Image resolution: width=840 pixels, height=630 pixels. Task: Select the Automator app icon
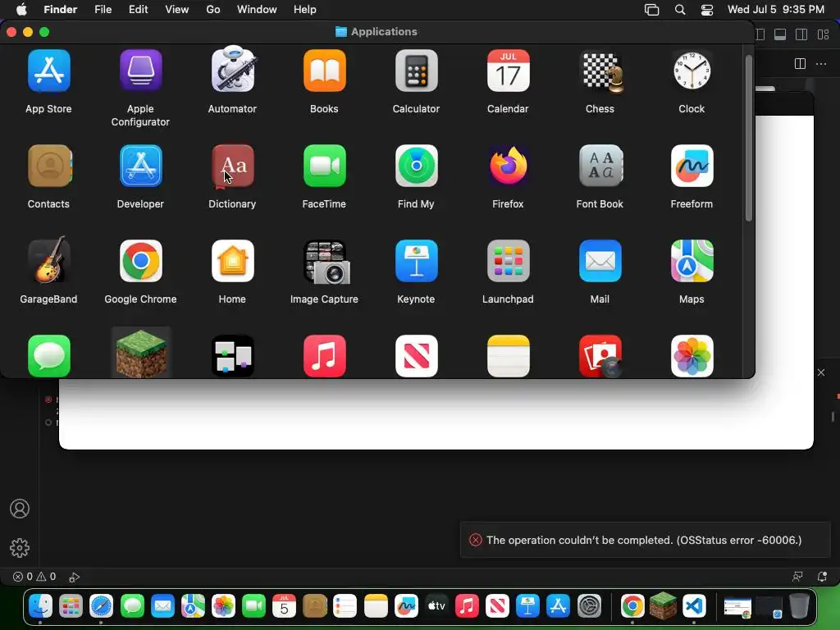[x=232, y=70]
